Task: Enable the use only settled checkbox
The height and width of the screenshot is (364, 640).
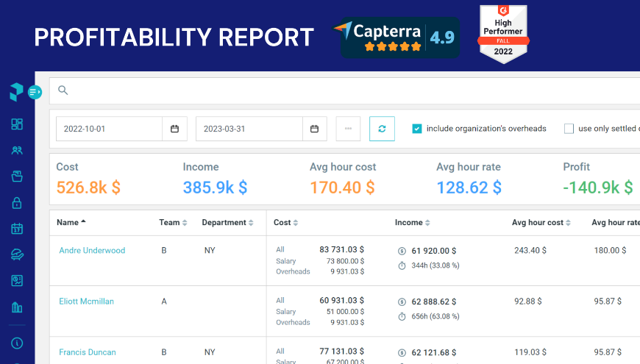Action: (x=569, y=129)
